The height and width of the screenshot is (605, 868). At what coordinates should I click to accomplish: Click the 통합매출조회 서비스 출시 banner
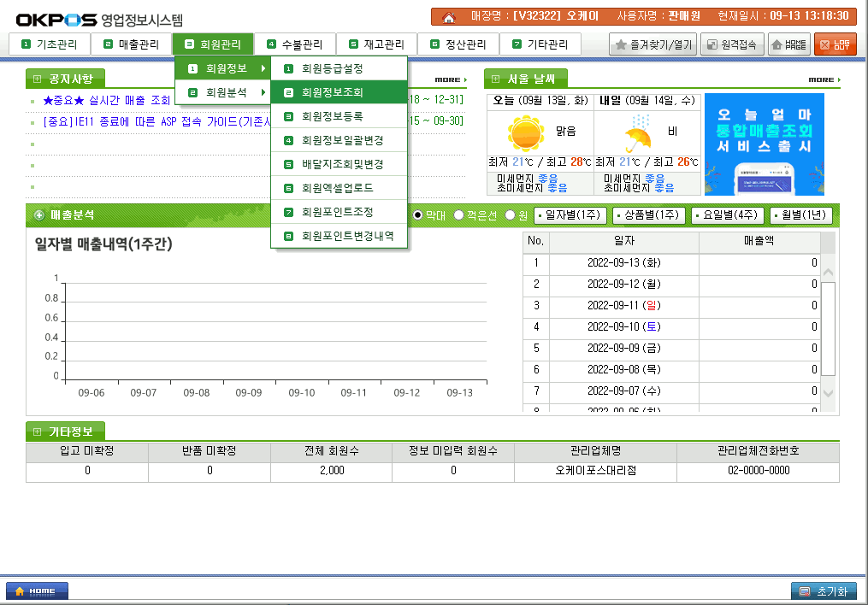[764, 144]
